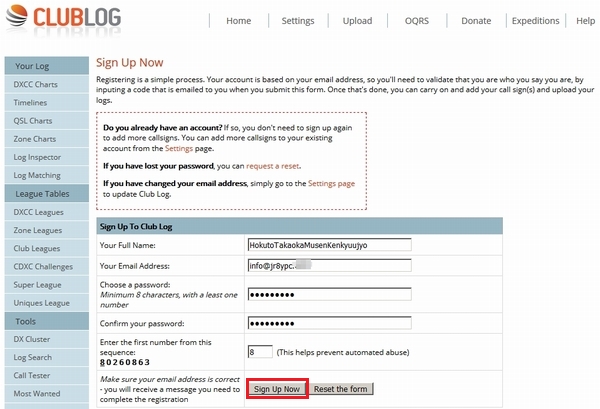Focus the Your Full Name field
The image size is (600, 409).
point(329,245)
